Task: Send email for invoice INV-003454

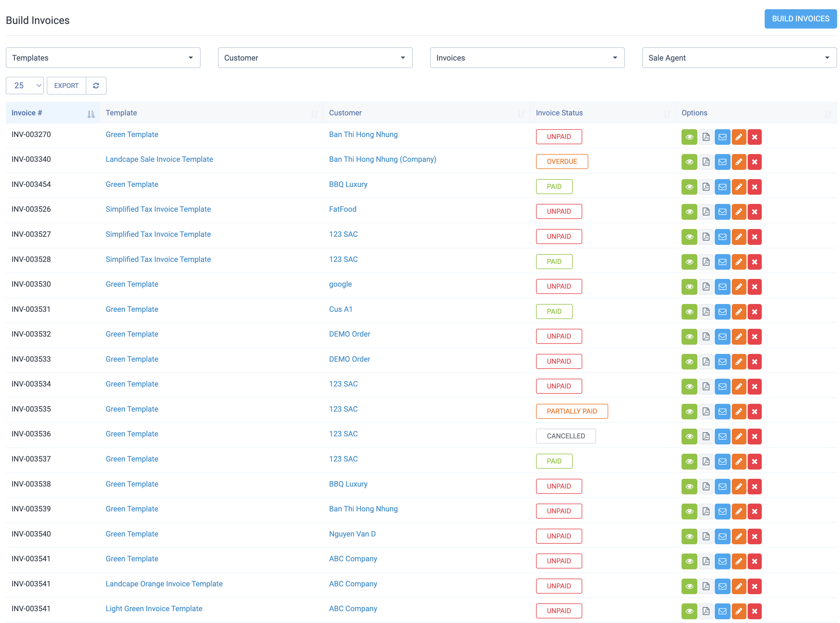Action: (722, 187)
